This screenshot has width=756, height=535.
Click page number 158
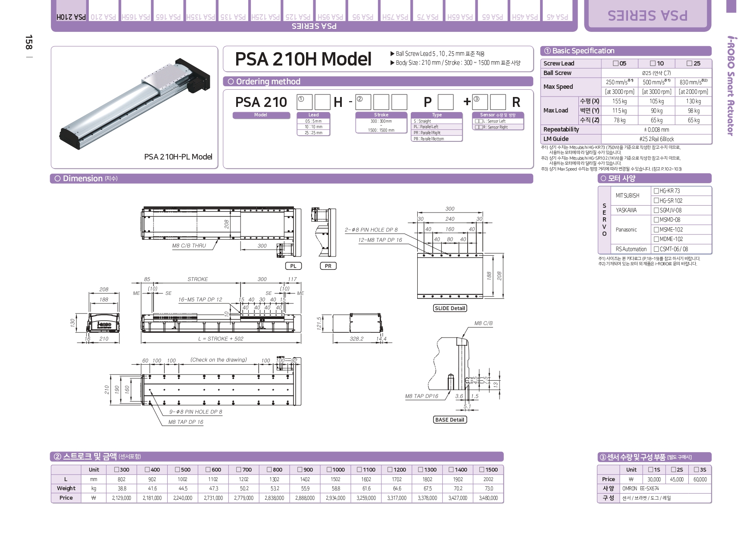28,42
